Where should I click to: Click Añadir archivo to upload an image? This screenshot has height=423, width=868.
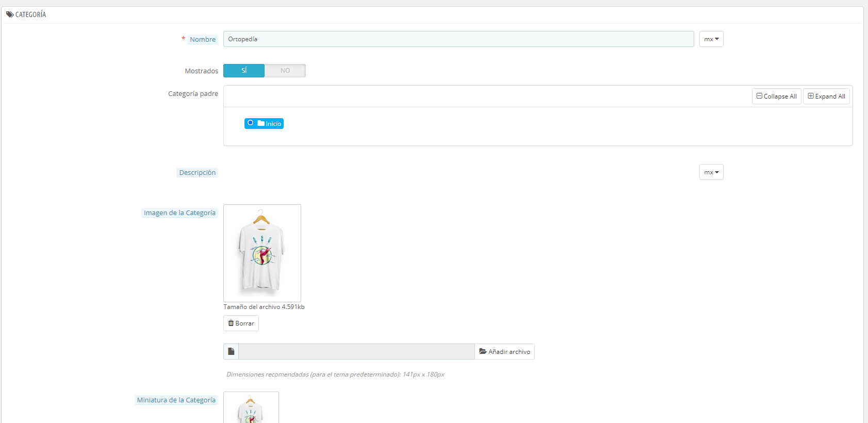click(504, 351)
